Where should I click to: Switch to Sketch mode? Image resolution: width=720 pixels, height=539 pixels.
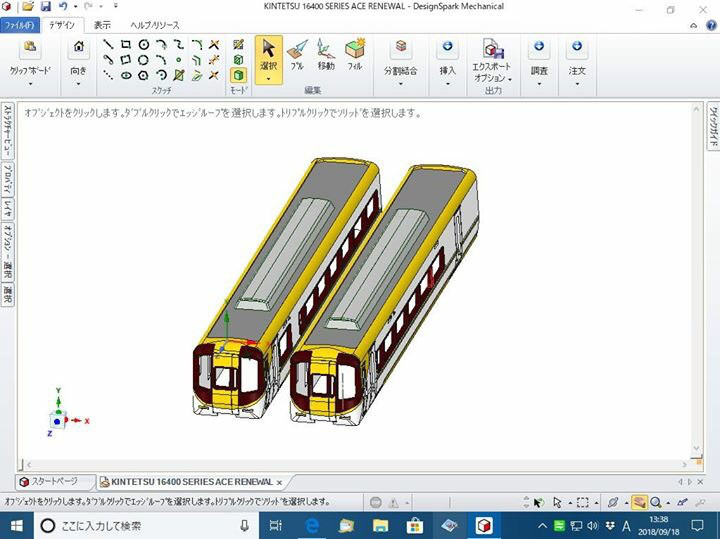coord(238,45)
